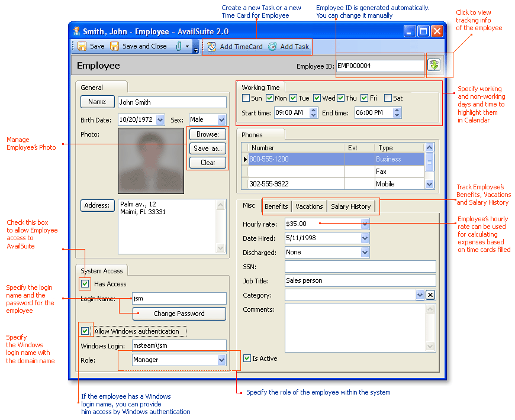Switch to the Benefits tab
The width and height of the screenshot is (515, 420).
pos(276,206)
